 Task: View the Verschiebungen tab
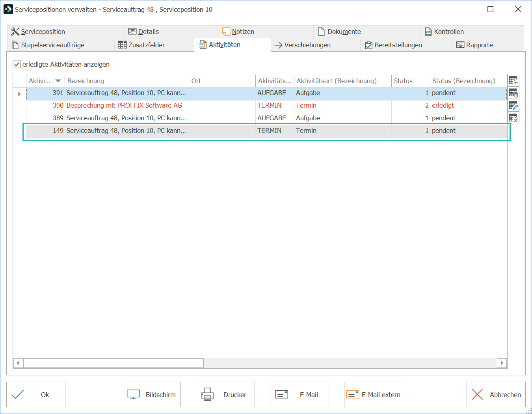click(316, 45)
